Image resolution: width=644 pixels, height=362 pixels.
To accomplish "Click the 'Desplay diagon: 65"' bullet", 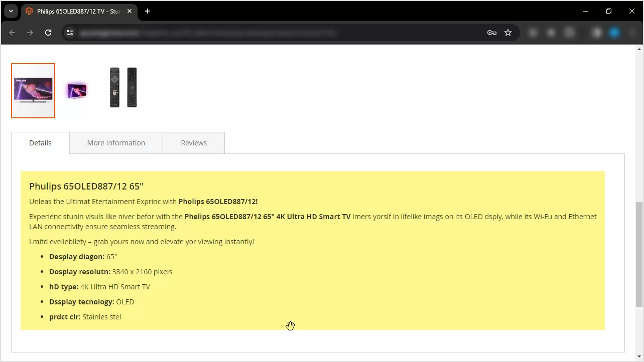I will 83,257.
